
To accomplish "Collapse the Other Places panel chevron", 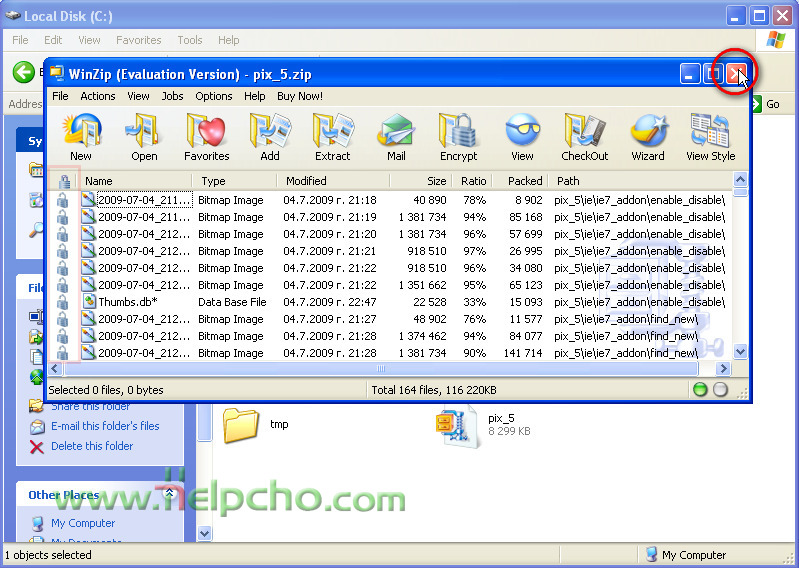I will coord(170,493).
